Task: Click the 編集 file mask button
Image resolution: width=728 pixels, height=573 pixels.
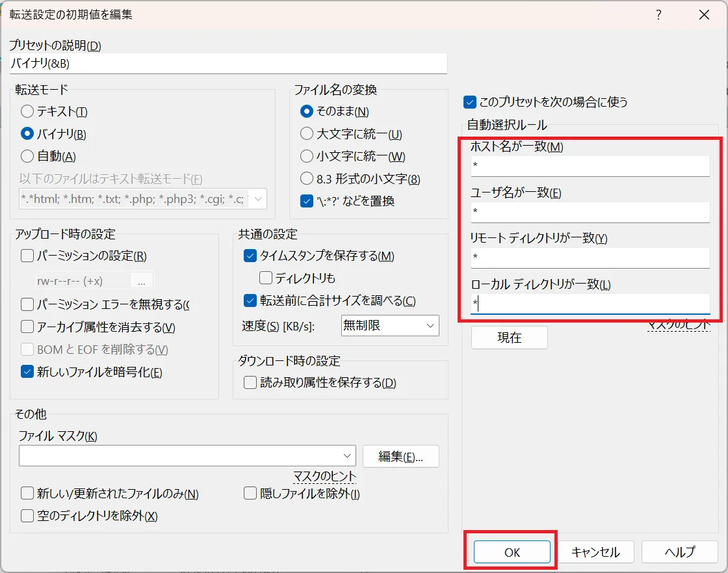Action: (x=400, y=457)
